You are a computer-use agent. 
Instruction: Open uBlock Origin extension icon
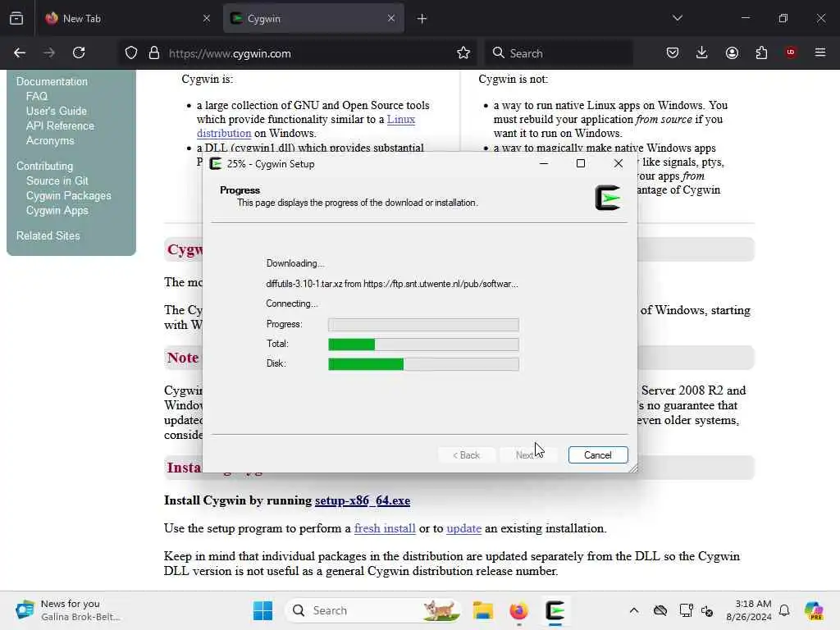791,52
